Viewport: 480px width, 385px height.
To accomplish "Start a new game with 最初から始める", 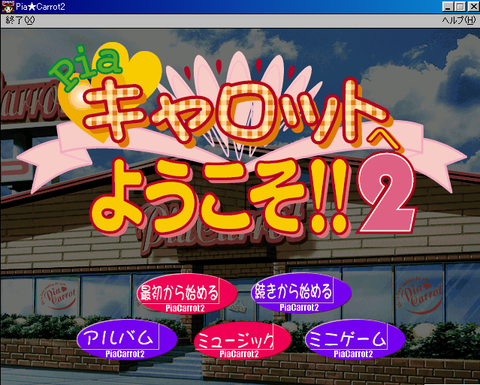I will [x=187, y=294].
